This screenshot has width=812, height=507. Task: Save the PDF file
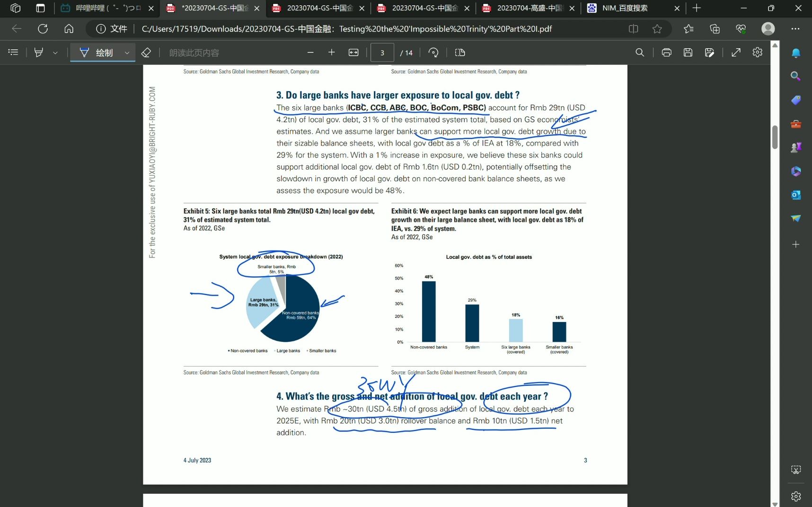(688, 52)
